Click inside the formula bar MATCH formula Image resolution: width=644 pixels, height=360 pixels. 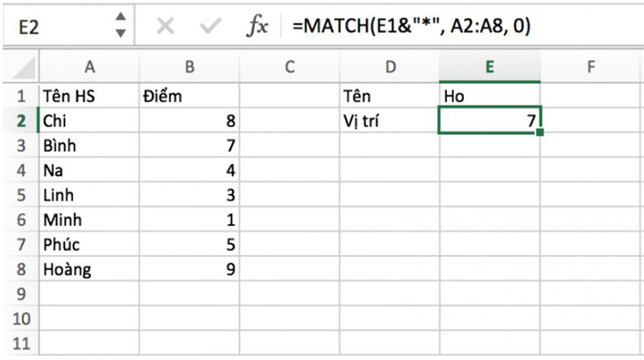pos(411,27)
